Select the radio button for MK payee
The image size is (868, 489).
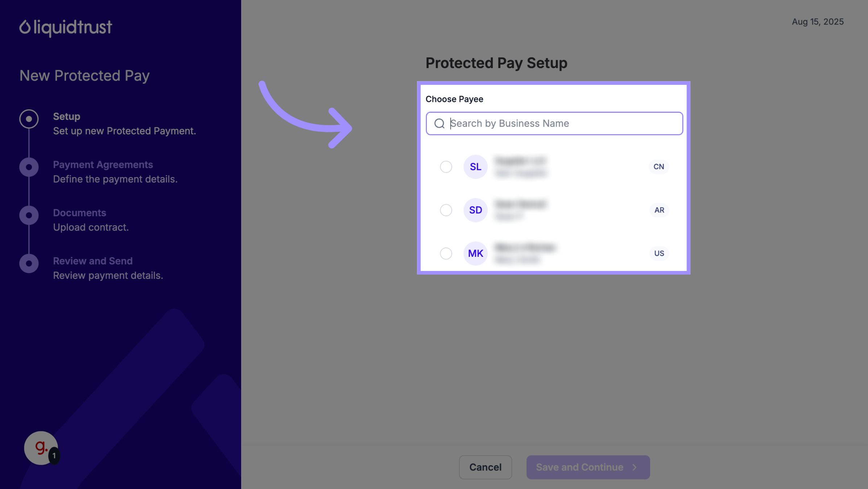coord(446,253)
